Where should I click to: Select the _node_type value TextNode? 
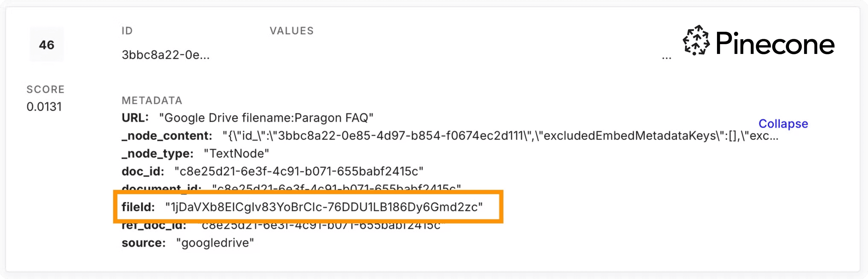coord(237,154)
